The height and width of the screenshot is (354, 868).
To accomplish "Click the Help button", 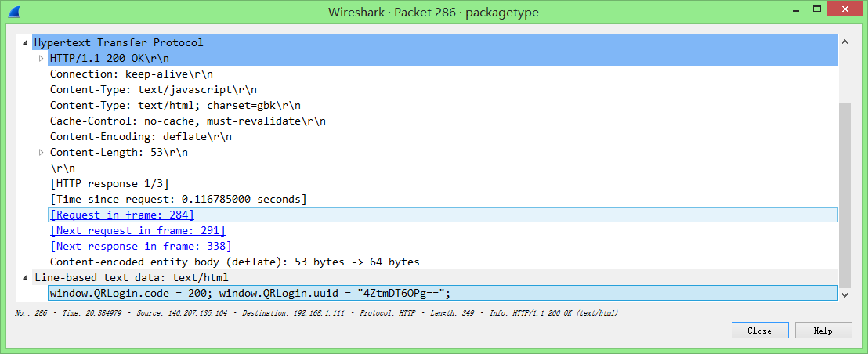I will 823,331.
